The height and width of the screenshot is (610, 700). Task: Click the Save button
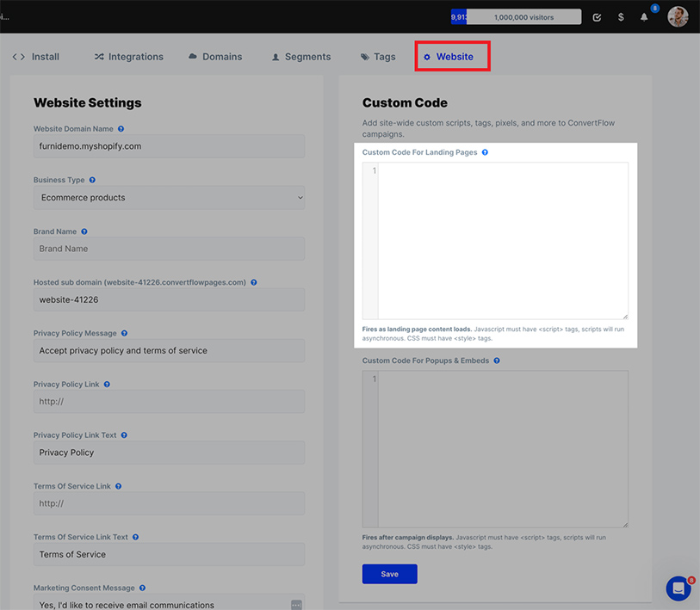click(389, 573)
